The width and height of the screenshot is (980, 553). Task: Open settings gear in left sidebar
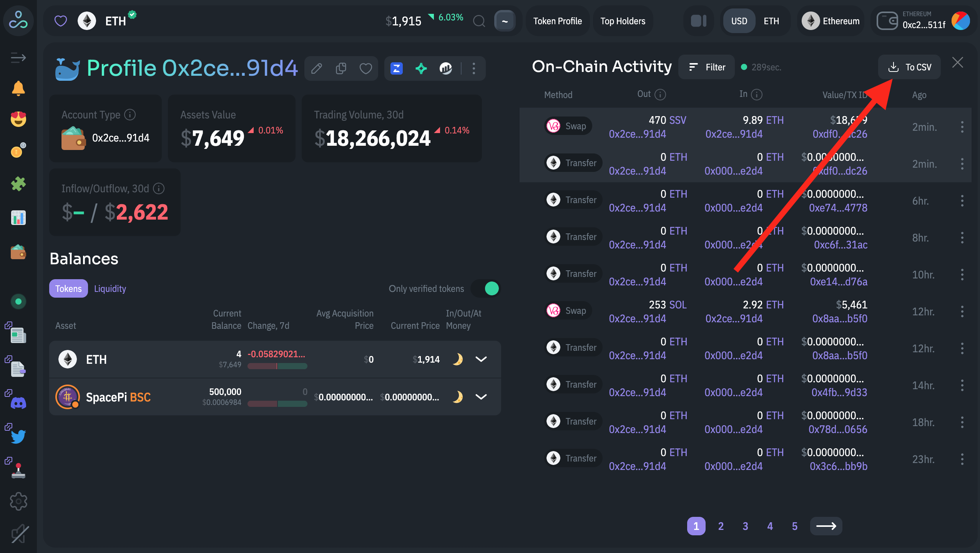(18, 501)
